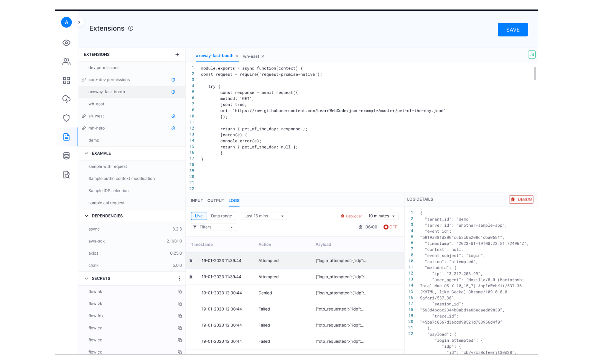Open the database icon in left sidebar
This screenshot has height=364, width=593.
(x=66, y=155)
